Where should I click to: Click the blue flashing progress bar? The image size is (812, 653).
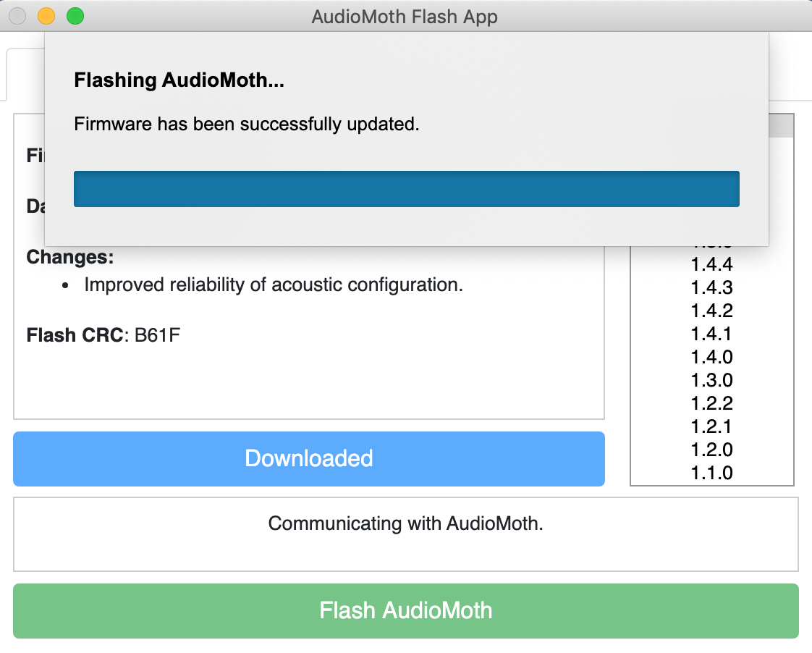406,188
